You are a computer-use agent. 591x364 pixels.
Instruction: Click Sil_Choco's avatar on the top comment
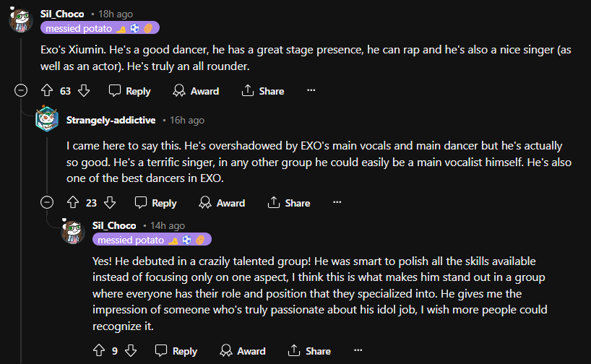coord(21,20)
